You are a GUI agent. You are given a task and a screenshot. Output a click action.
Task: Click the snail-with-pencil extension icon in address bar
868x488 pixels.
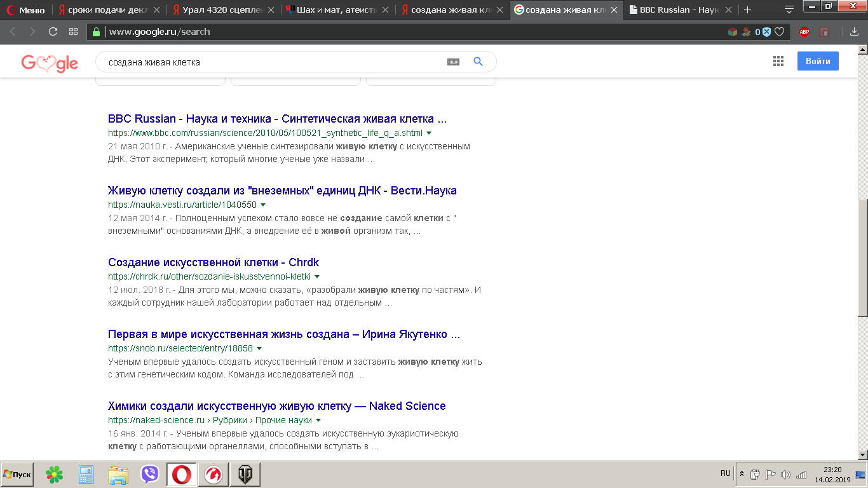point(746,32)
